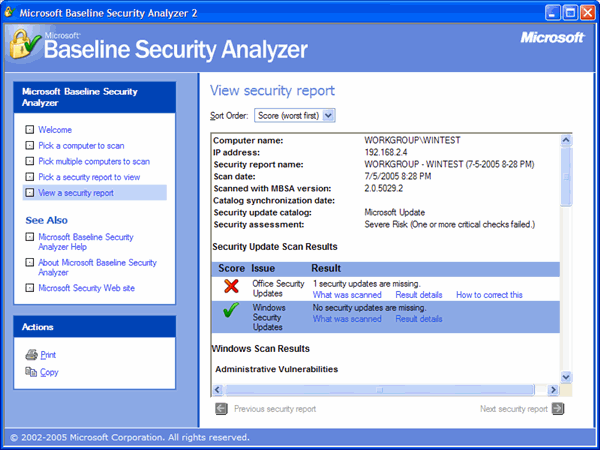
Task: Click the bullet icon beside Pick a security report to view
Action: (x=29, y=177)
